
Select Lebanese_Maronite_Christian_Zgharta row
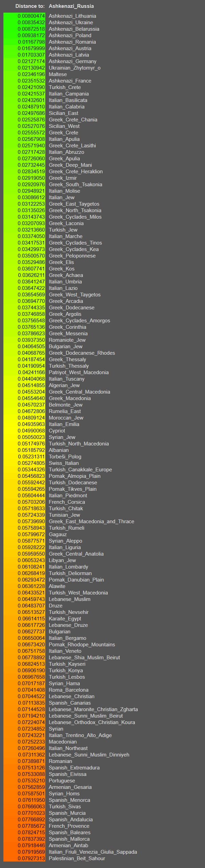(x=93, y=709)
